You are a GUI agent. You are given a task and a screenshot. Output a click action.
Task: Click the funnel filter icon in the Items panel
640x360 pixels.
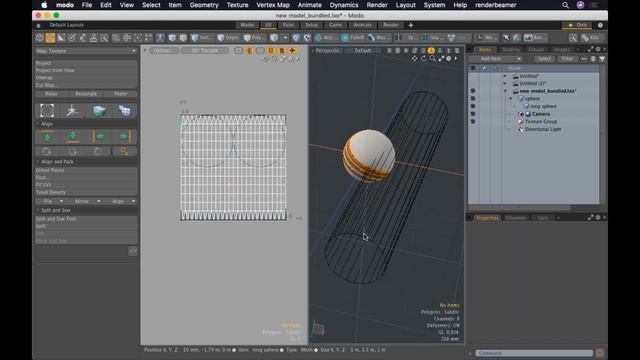[x=602, y=59]
